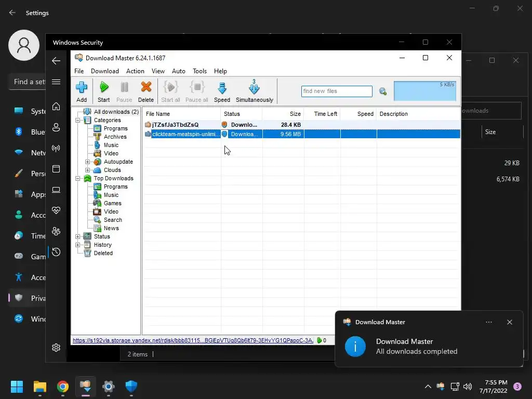Screen dimensions: 532x399
Task: Collapse the Top Downloads tree node
Action: [78, 179]
